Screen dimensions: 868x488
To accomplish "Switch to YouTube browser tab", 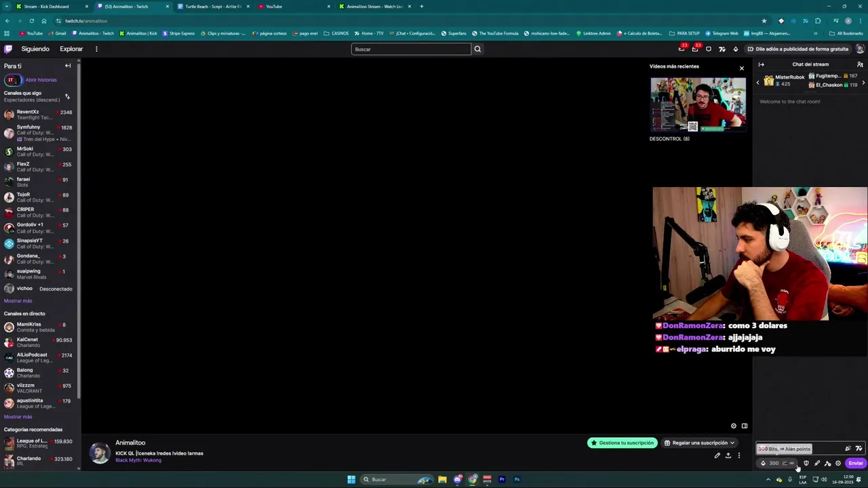I will [294, 6].
